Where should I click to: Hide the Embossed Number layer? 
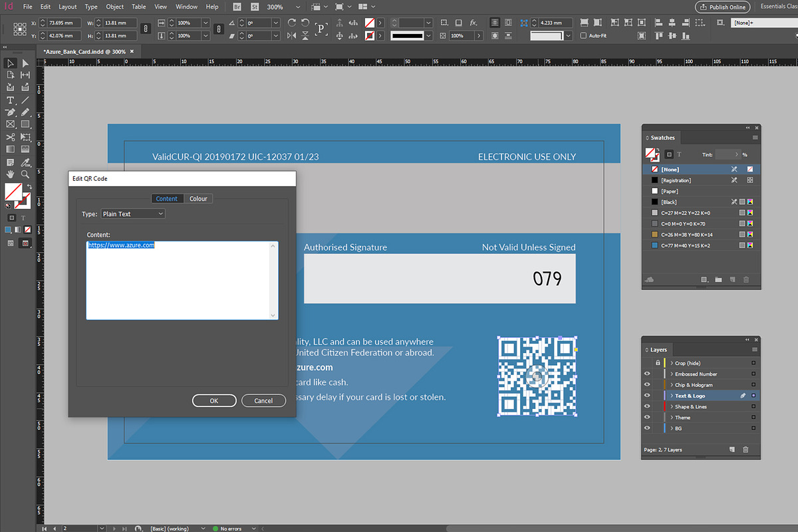647,374
